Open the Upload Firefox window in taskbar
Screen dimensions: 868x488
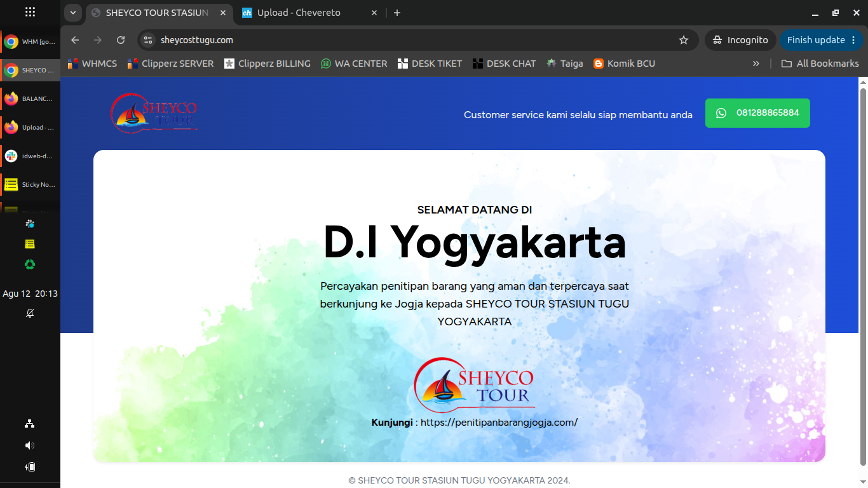tap(30, 128)
